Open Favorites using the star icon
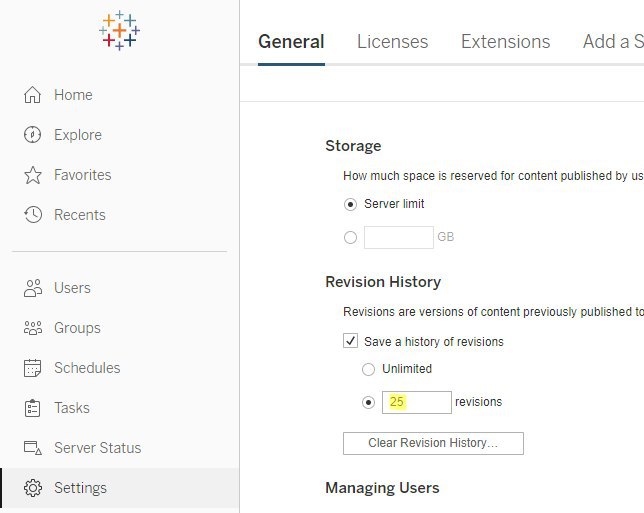Image resolution: width=644 pixels, height=513 pixels. point(32,175)
